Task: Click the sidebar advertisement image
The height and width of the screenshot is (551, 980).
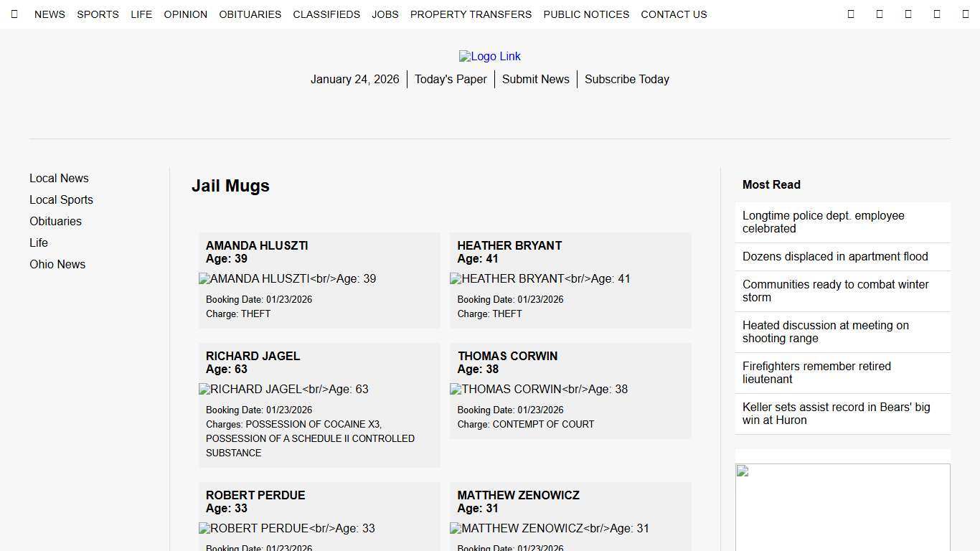Action: click(x=842, y=507)
